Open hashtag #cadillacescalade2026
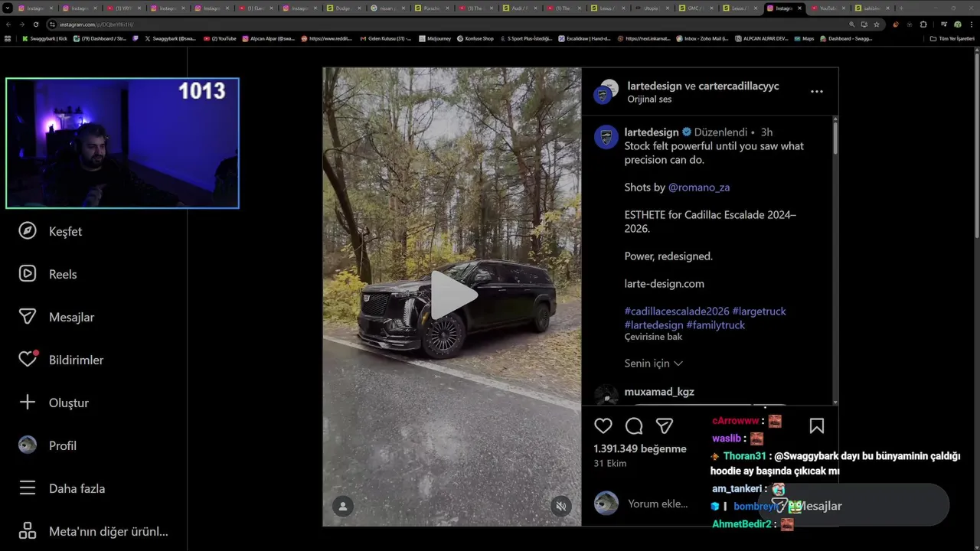980x551 pixels. [677, 311]
